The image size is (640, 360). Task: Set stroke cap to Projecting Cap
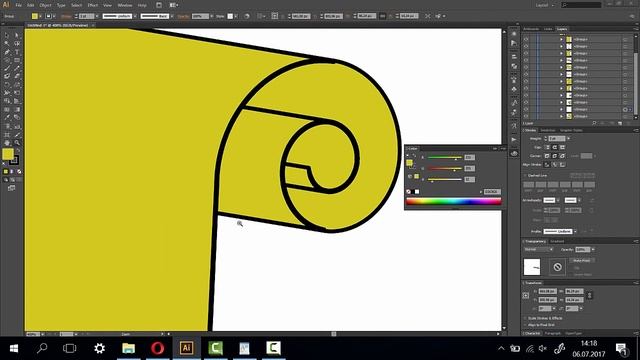pos(562,147)
